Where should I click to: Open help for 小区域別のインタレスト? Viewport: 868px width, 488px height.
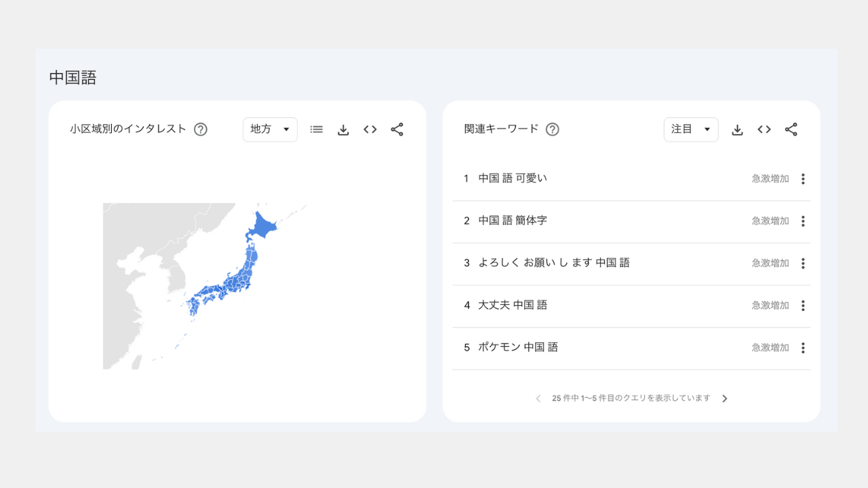[201, 129]
